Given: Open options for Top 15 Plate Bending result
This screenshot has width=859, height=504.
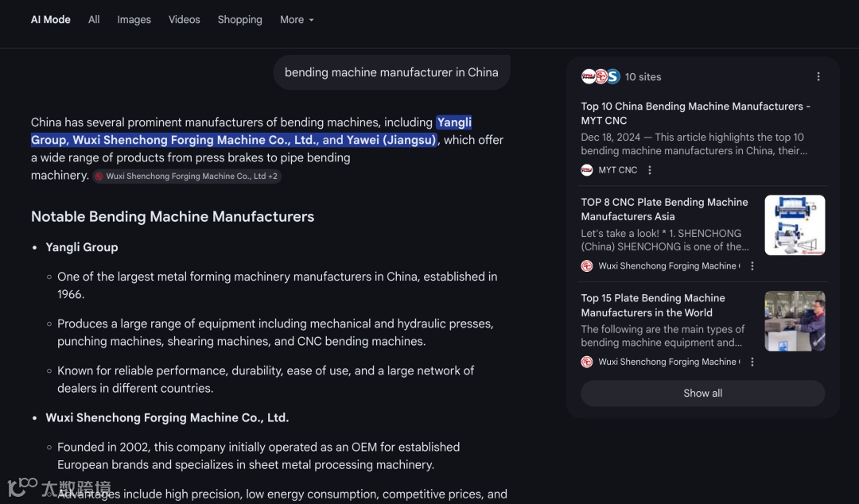Looking at the screenshot, I should click(x=752, y=362).
